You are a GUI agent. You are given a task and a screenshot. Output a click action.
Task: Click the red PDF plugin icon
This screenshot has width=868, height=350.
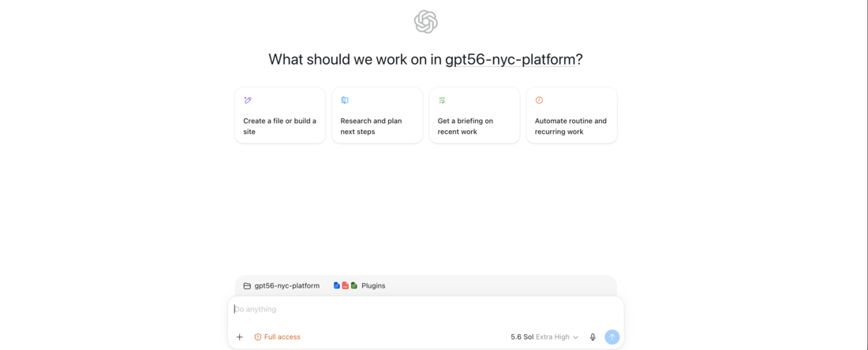346,286
